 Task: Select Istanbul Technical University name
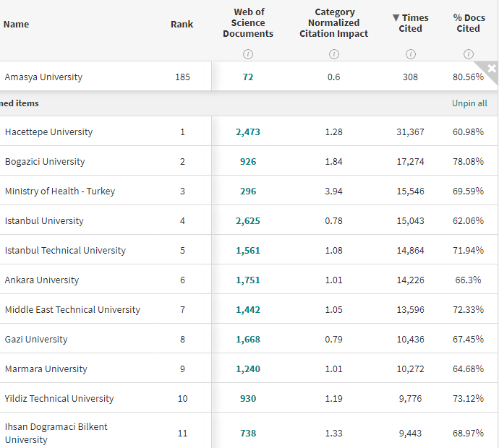65,251
